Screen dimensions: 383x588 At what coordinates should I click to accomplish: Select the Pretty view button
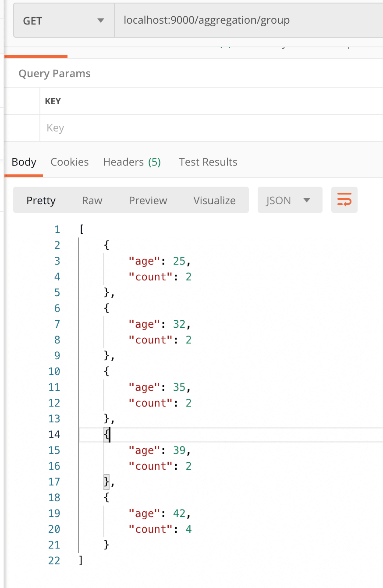tap(41, 200)
